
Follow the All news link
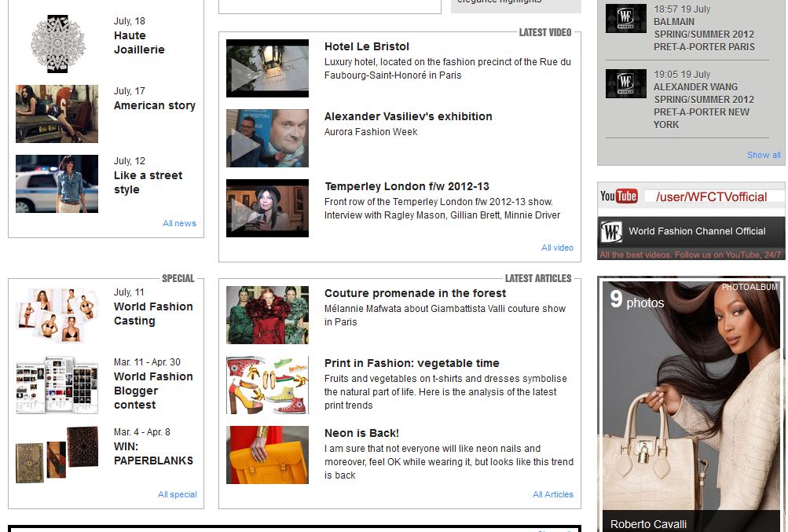point(179,223)
